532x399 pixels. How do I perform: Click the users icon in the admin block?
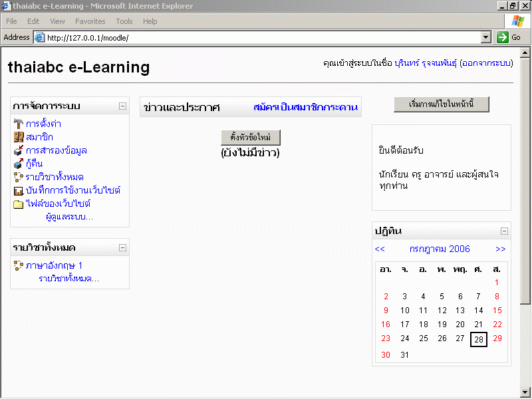click(19, 137)
